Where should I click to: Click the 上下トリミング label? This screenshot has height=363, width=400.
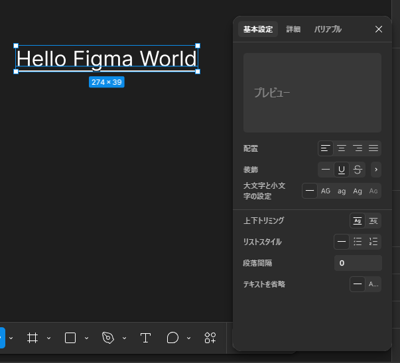point(264,221)
